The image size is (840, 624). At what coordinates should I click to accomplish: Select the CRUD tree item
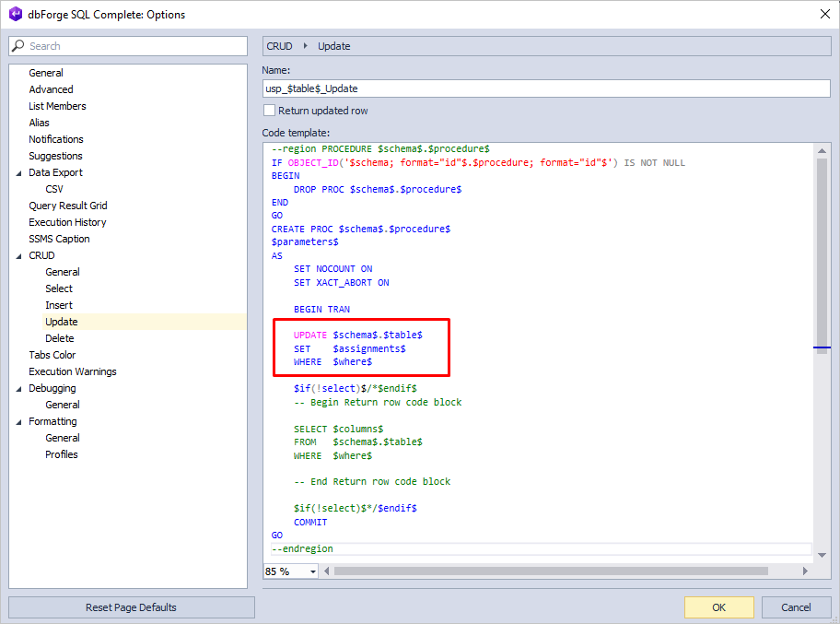(x=41, y=255)
